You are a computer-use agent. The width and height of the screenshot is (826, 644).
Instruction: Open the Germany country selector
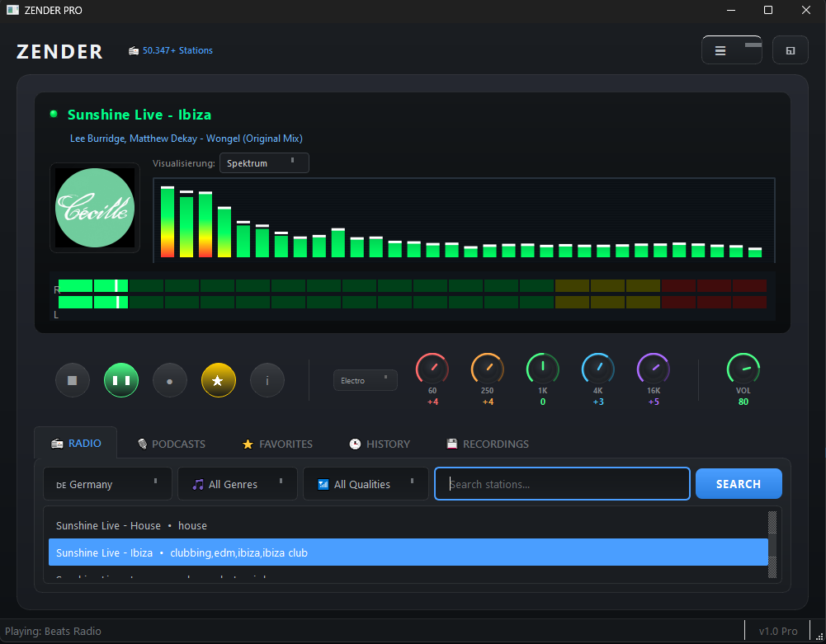106,483
